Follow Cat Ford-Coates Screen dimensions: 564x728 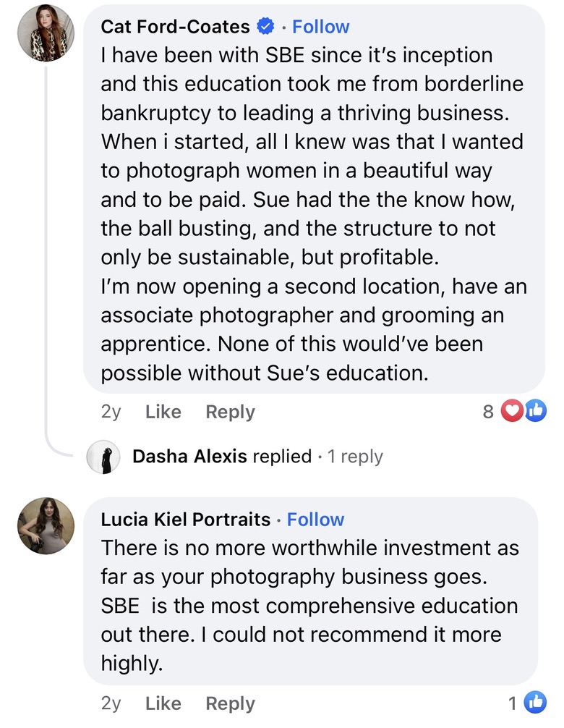(320, 27)
